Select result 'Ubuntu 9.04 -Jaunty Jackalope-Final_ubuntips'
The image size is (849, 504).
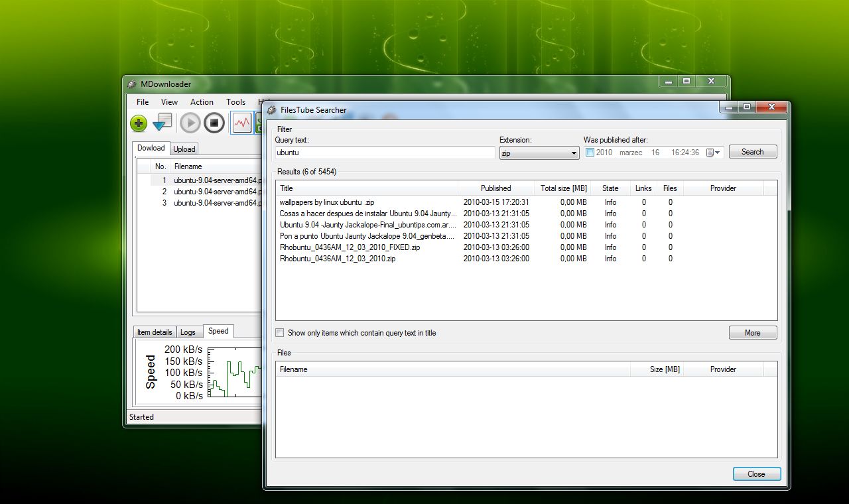[x=368, y=225]
